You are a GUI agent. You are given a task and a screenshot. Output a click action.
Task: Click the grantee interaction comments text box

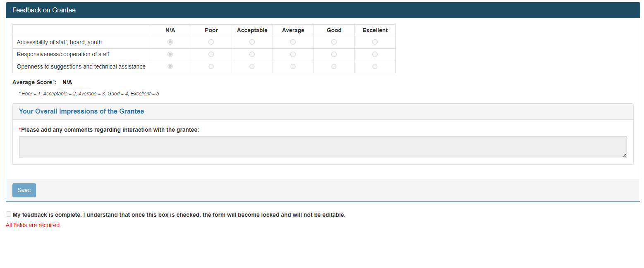[x=323, y=147]
